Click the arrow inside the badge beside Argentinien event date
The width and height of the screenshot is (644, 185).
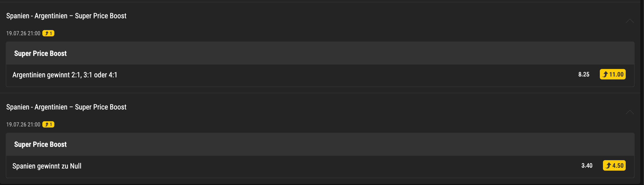click(47, 33)
